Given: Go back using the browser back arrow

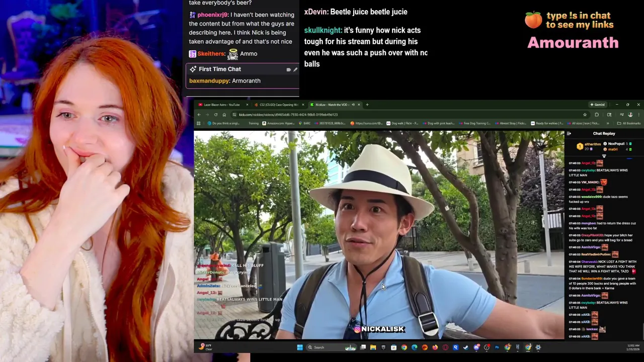Looking at the screenshot, I should click(x=199, y=115).
